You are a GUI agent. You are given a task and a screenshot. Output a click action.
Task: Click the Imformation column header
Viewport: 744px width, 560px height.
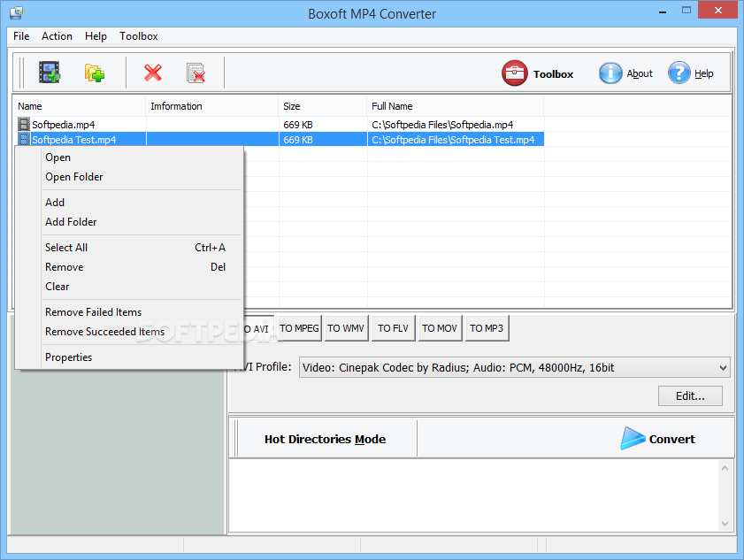[212, 106]
